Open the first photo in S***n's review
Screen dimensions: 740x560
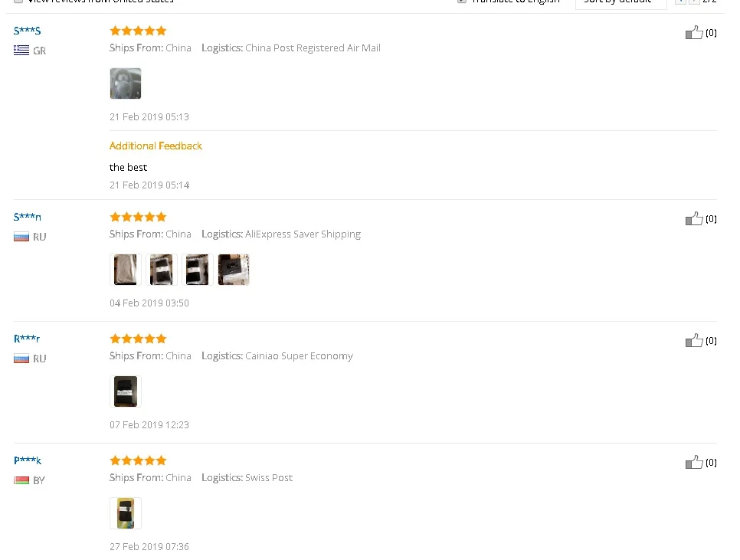point(126,270)
